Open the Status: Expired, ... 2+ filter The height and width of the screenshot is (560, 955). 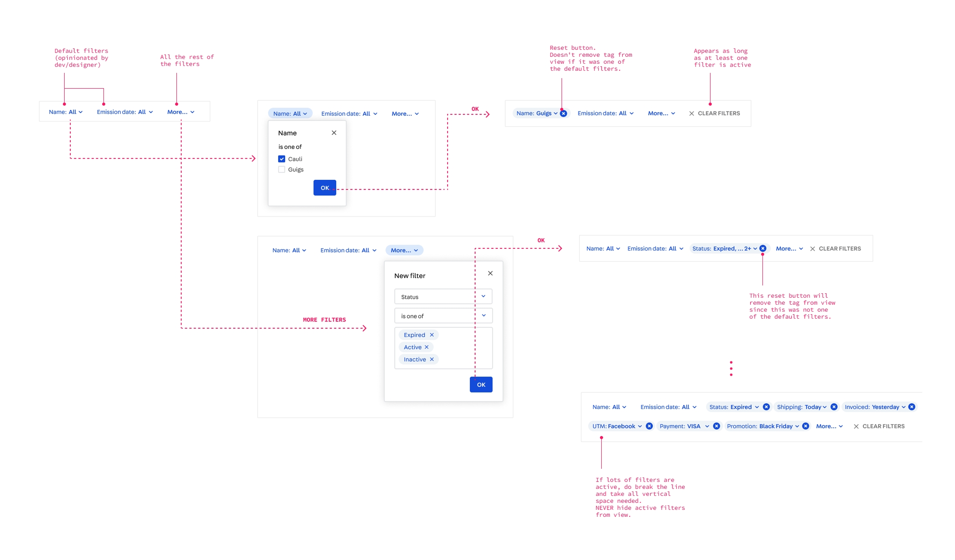(724, 248)
